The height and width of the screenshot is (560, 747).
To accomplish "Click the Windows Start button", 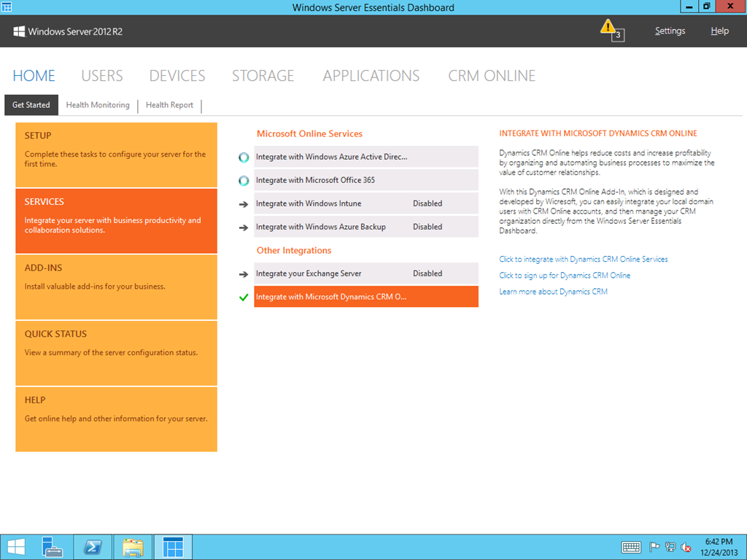I will (x=16, y=547).
